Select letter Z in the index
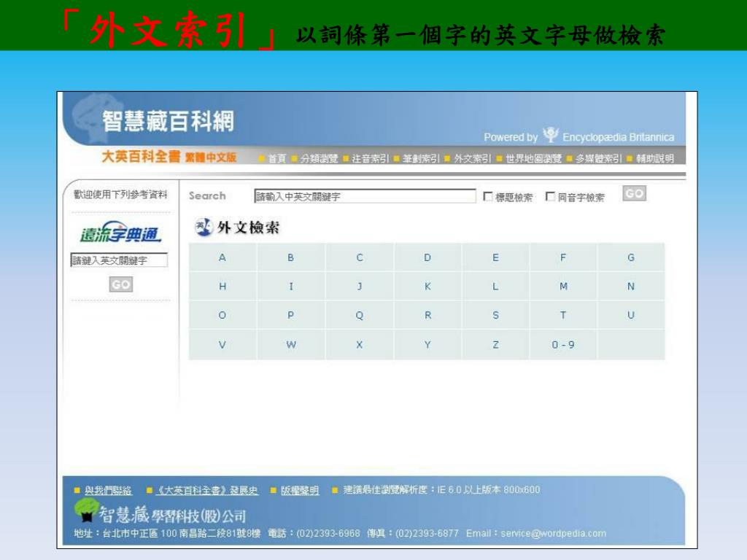The height and width of the screenshot is (560, 747). pyautogui.click(x=495, y=345)
